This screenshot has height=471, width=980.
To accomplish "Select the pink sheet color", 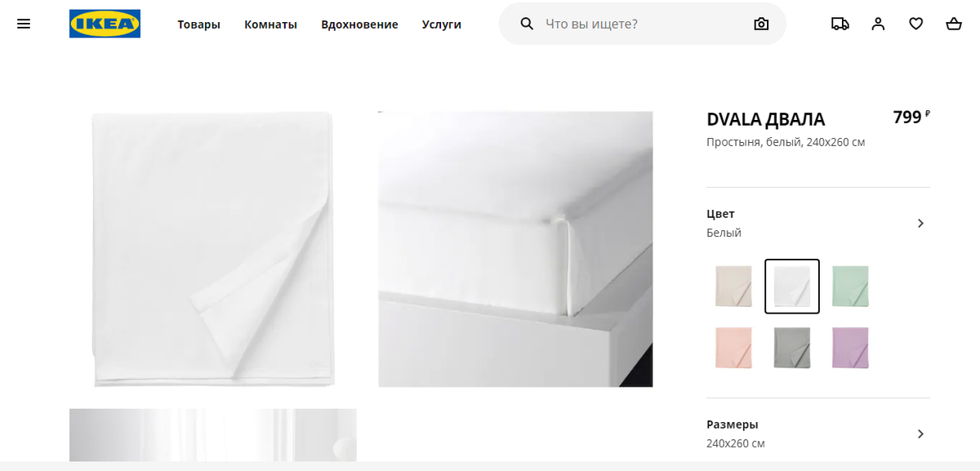I will pos(733,348).
